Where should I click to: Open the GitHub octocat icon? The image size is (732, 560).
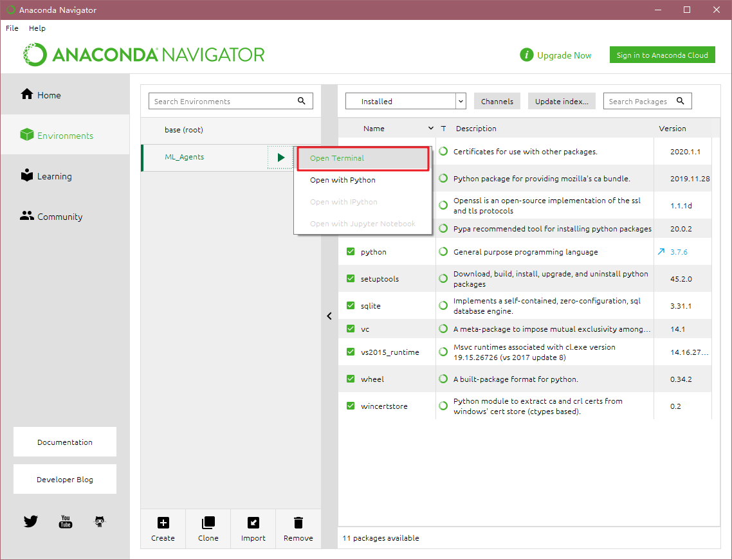pyautogui.click(x=100, y=521)
